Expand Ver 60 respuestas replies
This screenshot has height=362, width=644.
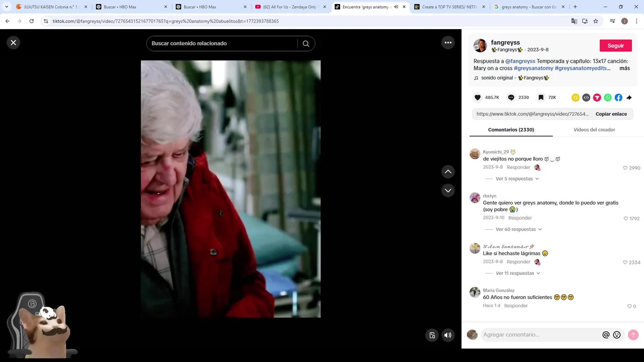pyautogui.click(x=519, y=229)
